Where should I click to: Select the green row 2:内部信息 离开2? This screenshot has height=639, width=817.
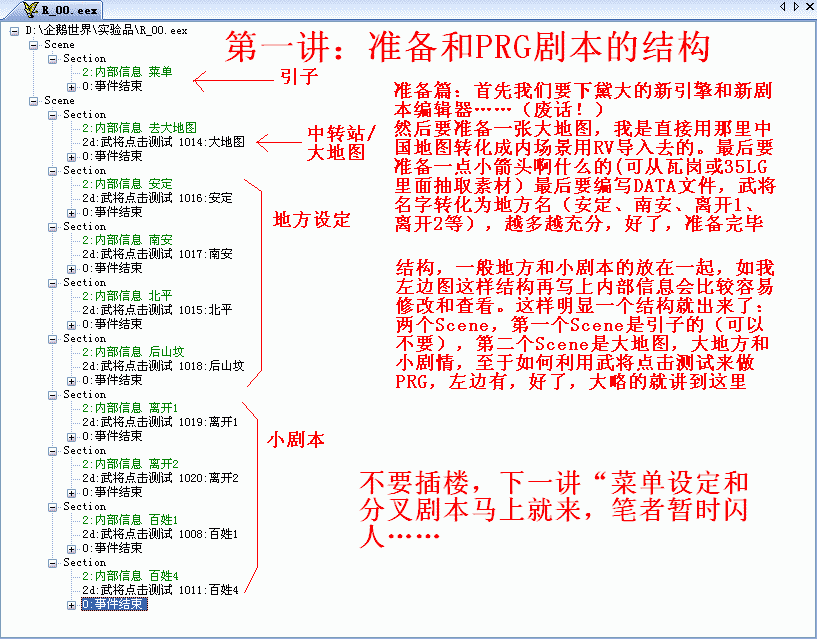[x=130, y=464]
